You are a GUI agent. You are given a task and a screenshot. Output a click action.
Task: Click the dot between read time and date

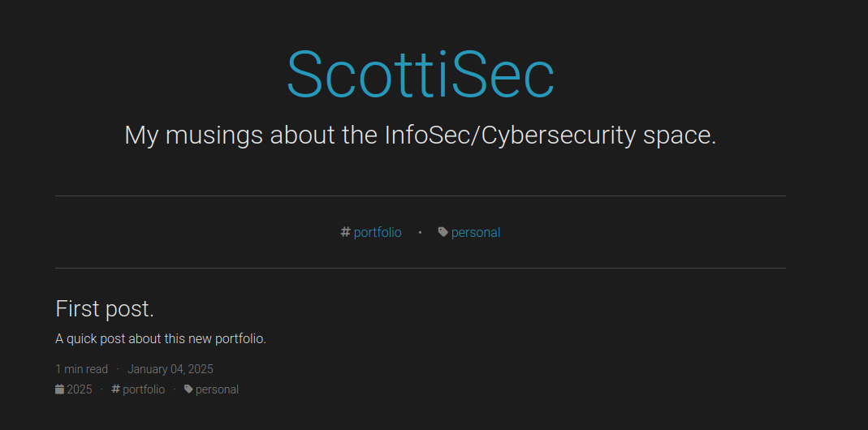[x=118, y=369]
